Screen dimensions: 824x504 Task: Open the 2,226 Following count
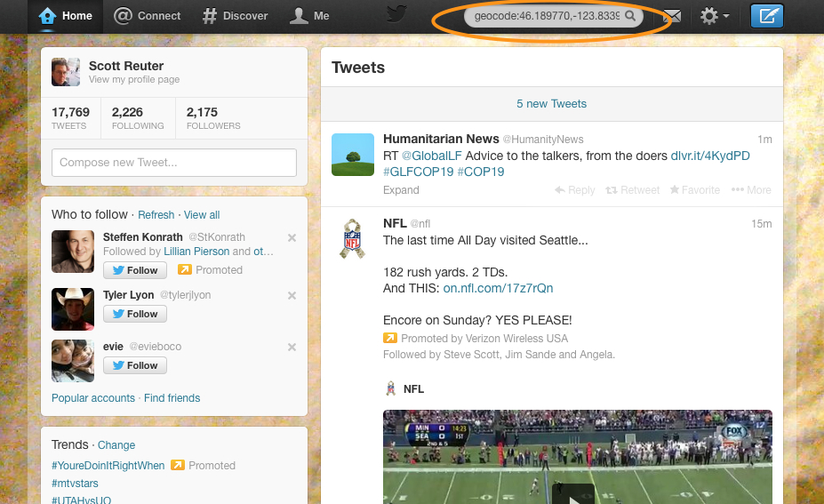pos(138,118)
